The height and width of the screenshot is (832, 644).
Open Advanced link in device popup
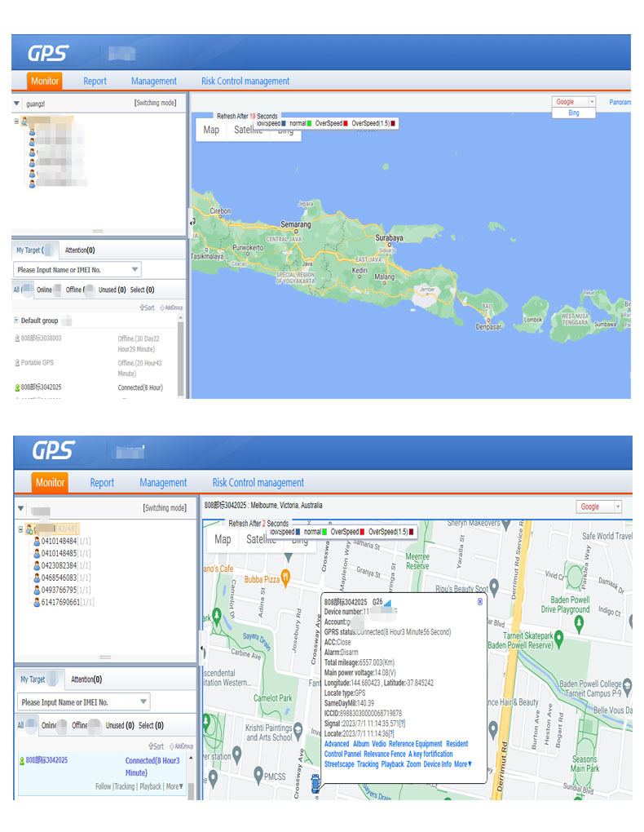[337, 744]
